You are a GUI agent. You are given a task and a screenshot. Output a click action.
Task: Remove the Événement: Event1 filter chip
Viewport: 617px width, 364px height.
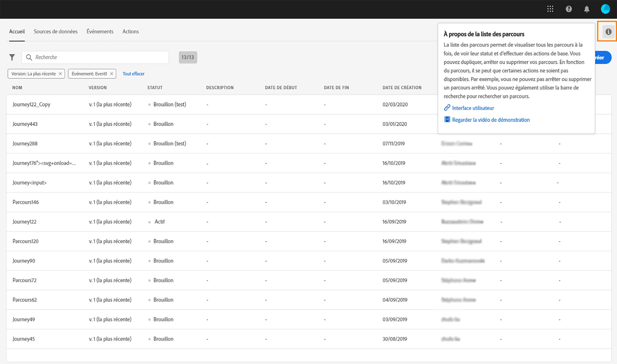click(x=112, y=74)
